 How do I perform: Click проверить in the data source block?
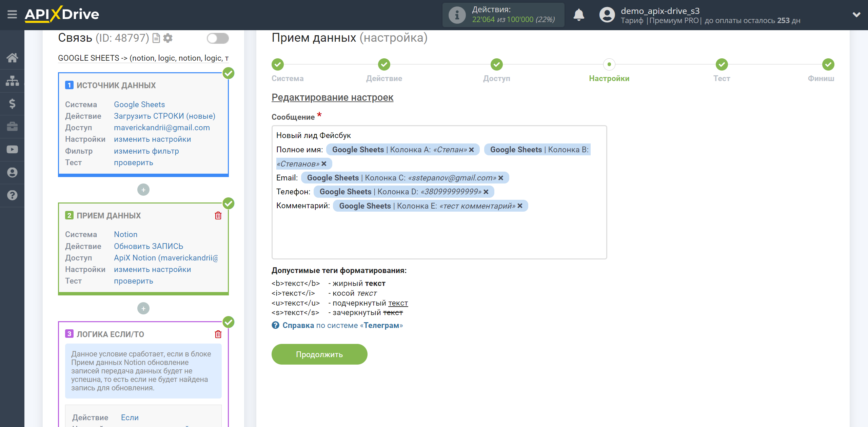tap(133, 162)
